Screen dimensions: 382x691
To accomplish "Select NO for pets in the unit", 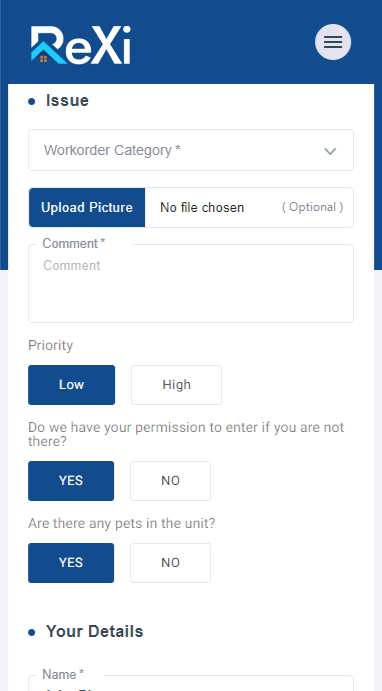I will click(170, 563).
